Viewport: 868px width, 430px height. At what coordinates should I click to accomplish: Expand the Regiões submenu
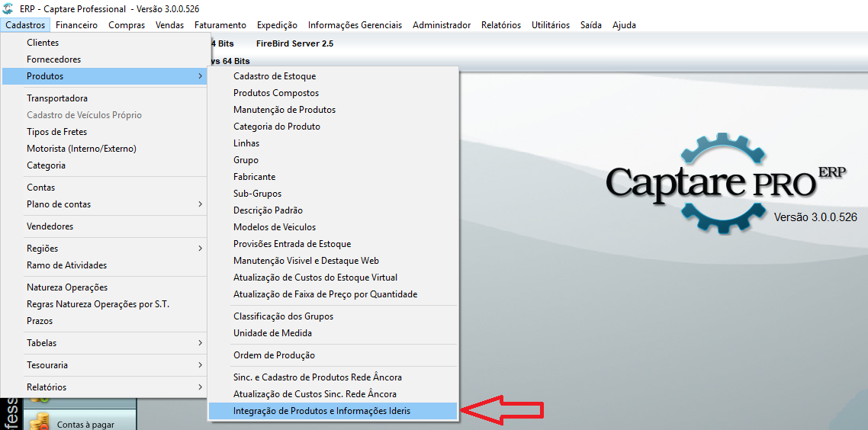tap(104, 249)
